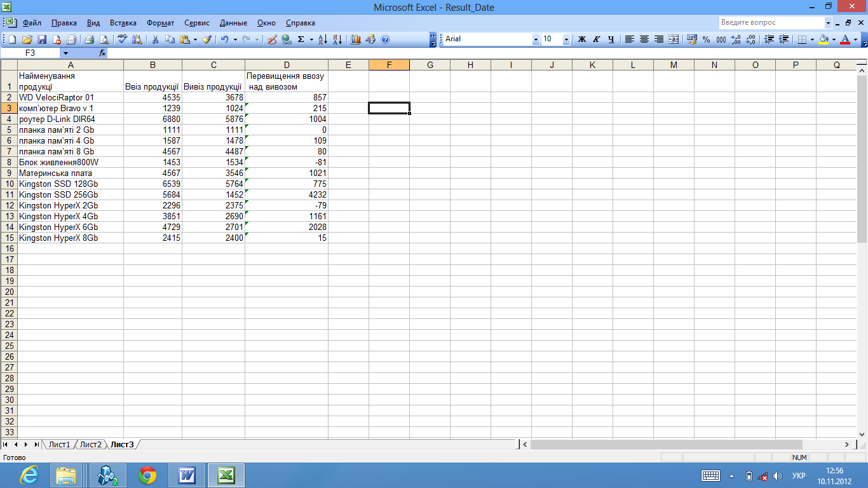Click the Print icon
This screenshot has height=488, width=868.
pyautogui.click(x=90, y=39)
